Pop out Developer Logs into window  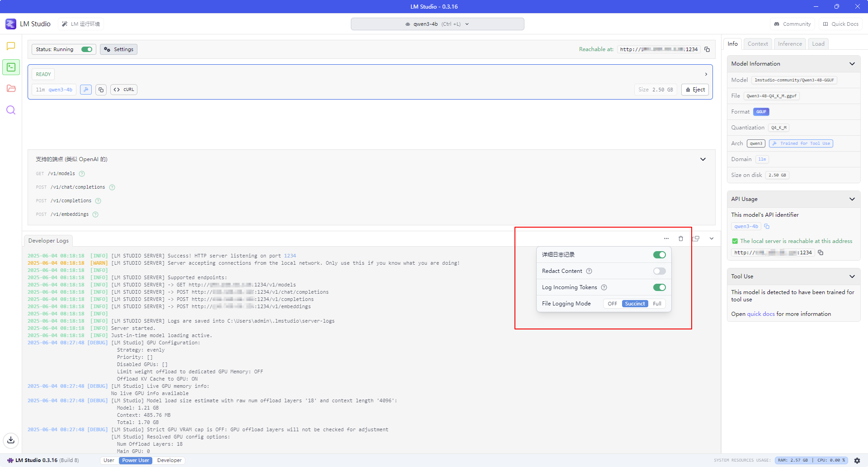pyautogui.click(x=697, y=238)
